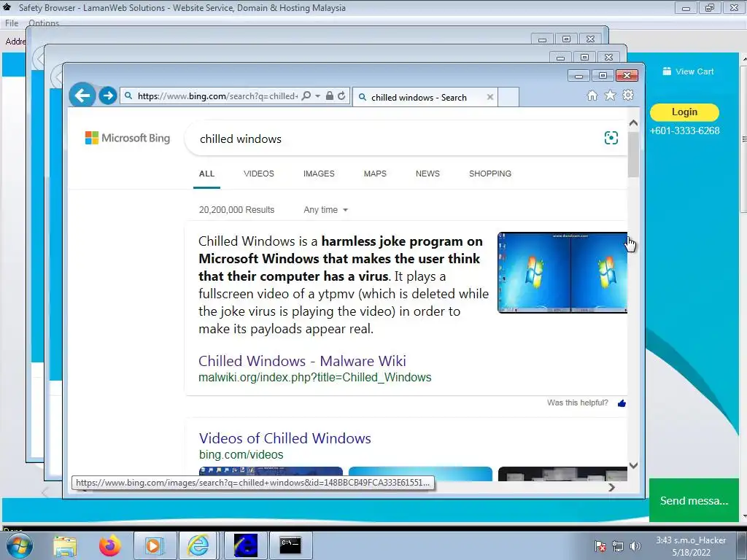Click the vertical scrollbar thumb
The width and height of the screenshot is (747, 560).
(x=633, y=155)
